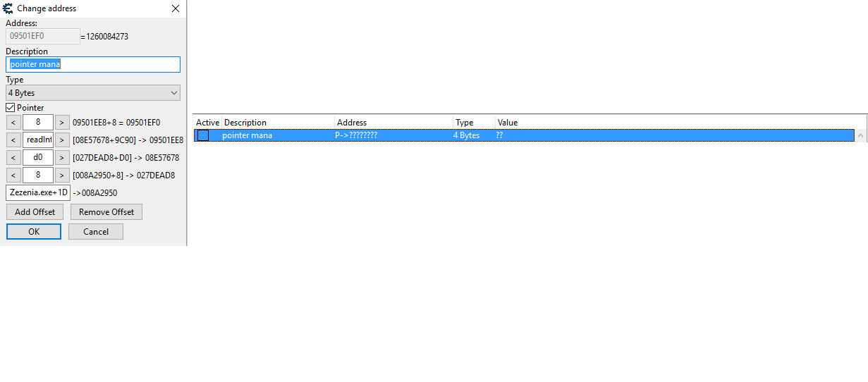Click the d0 offset input box
Screen dimensions: 868x382
tap(38, 157)
